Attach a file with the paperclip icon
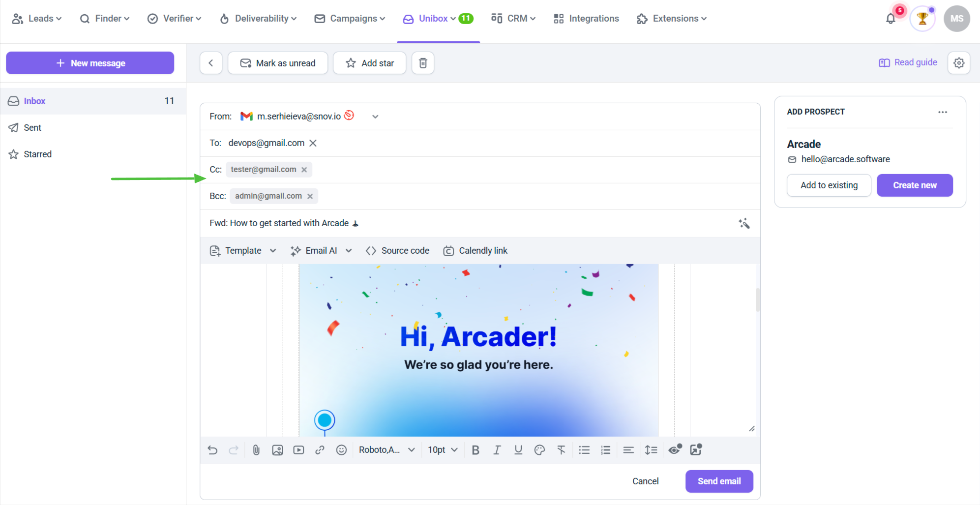The height and width of the screenshot is (505, 980). (256, 450)
